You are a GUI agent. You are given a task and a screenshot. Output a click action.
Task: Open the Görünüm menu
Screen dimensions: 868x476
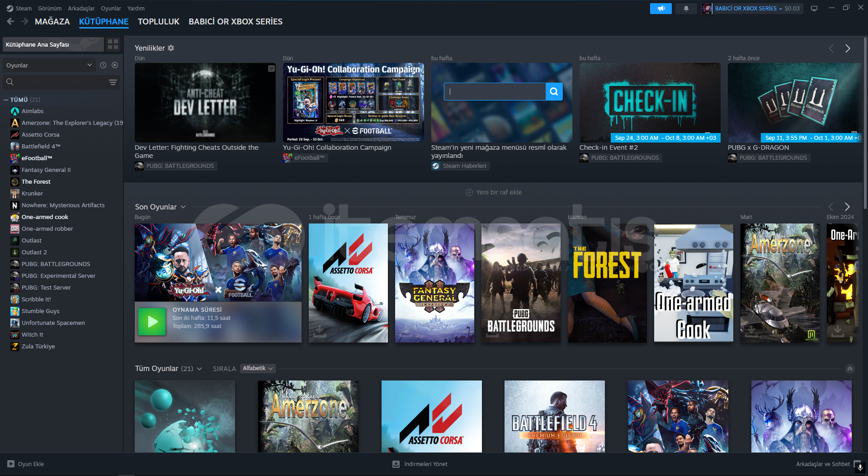tap(50, 9)
